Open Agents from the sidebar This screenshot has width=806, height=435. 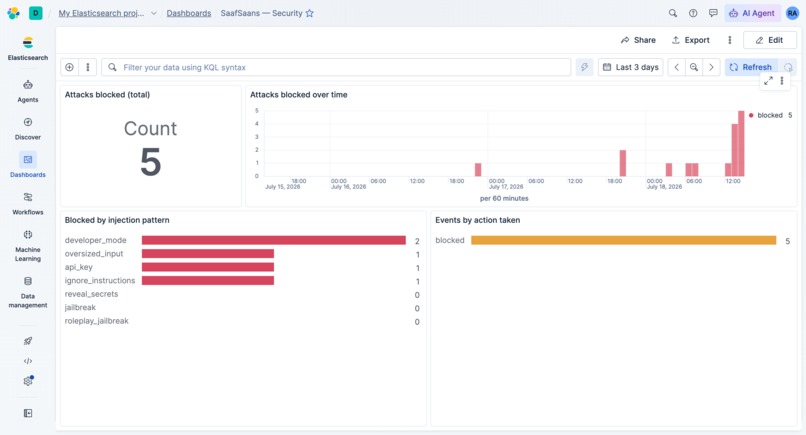pyautogui.click(x=28, y=91)
